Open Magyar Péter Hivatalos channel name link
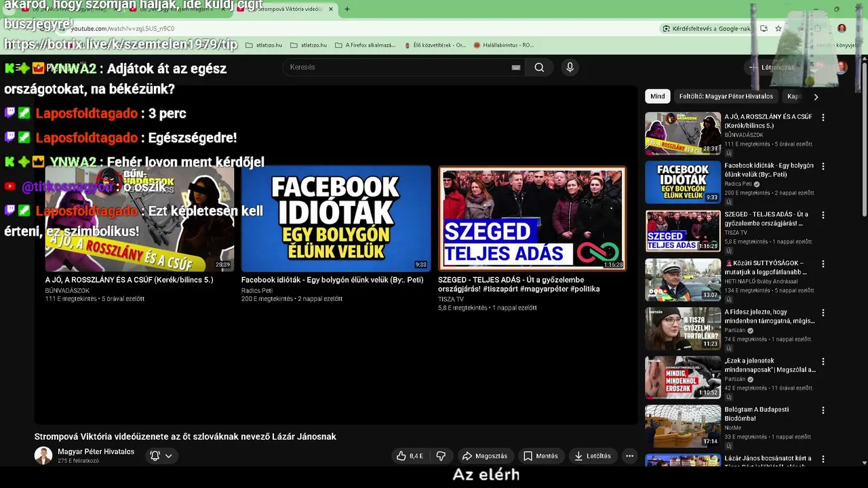The width and height of the screenshot is (868, 488). 96,451
